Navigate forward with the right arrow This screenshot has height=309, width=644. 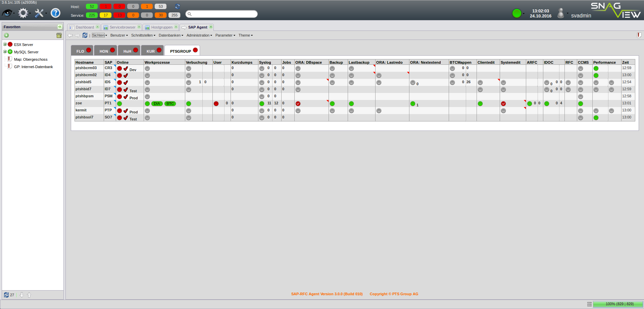pyautogui.click(x=77, y=35)
